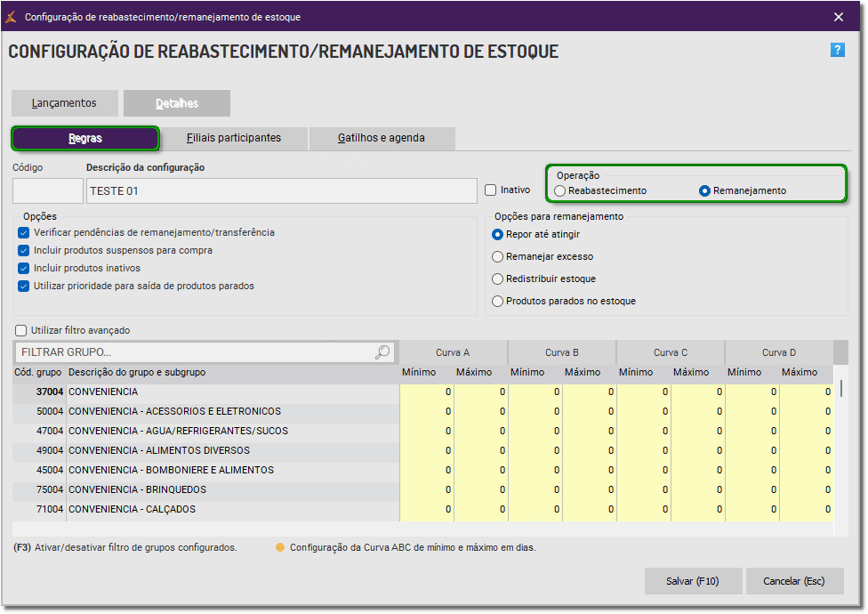Select CONVENIENCIA - BRINQUEDOS row
Image resolution: width=868 pixels, height=614 pixels.
pyautogui.click(x=423, y=489)
